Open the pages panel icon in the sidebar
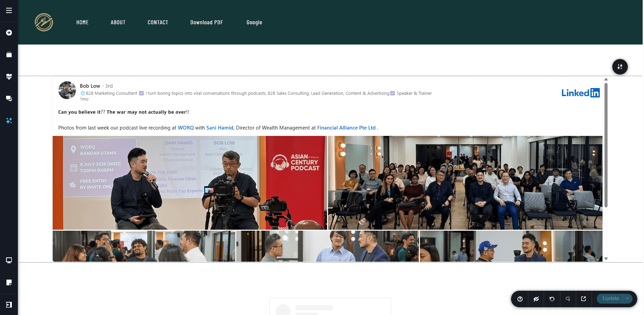This screenshot has width=644, height=315. [x=9, y=55]
